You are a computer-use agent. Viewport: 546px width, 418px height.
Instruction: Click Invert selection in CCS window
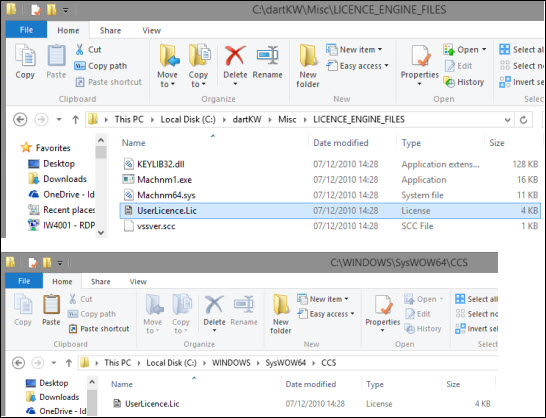[476, 328]
